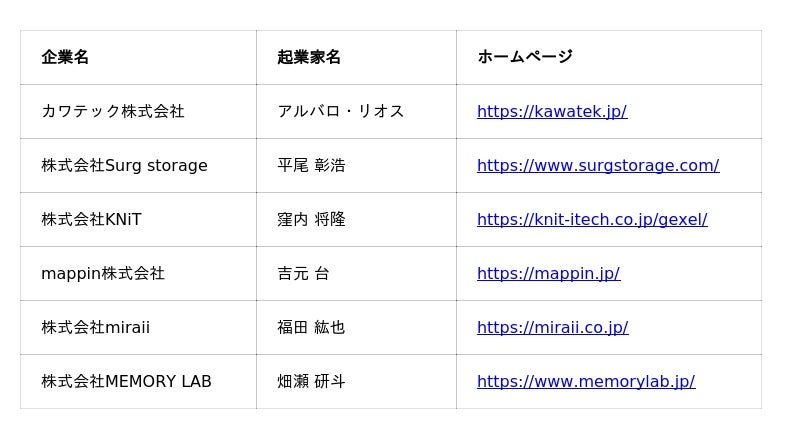Click founder name 窪内 将隆
This screenshot has width=800, height=439.
coord(311,219)
